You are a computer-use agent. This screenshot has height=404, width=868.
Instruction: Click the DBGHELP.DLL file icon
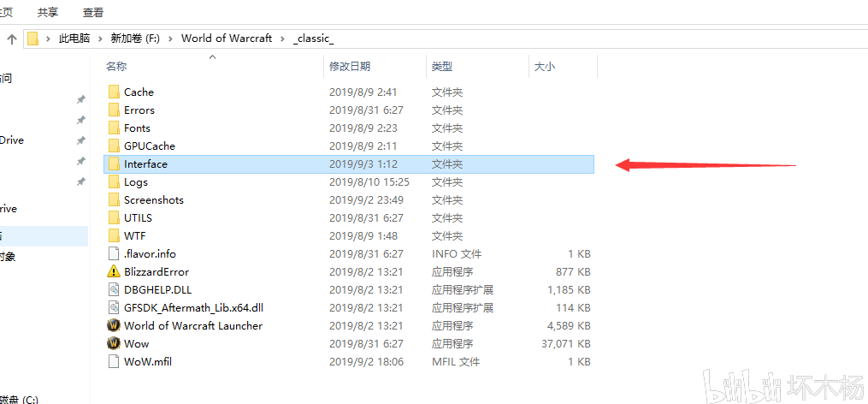[114, 290]
